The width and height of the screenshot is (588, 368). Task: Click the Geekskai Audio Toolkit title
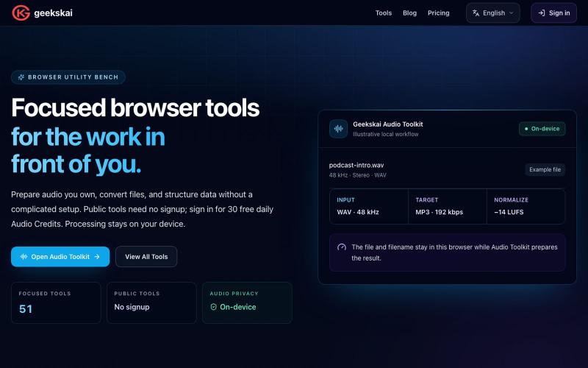pyautogui.click(x=388, y=124)
